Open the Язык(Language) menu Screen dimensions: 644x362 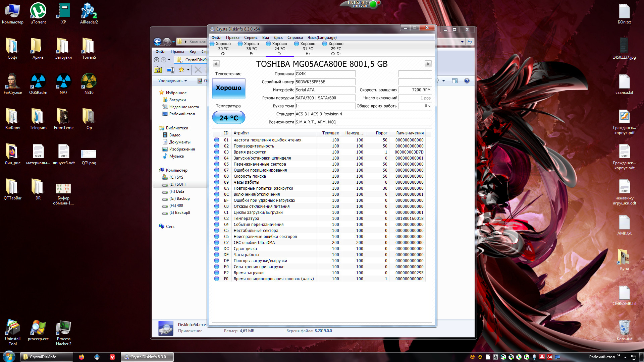click(322, 38)
